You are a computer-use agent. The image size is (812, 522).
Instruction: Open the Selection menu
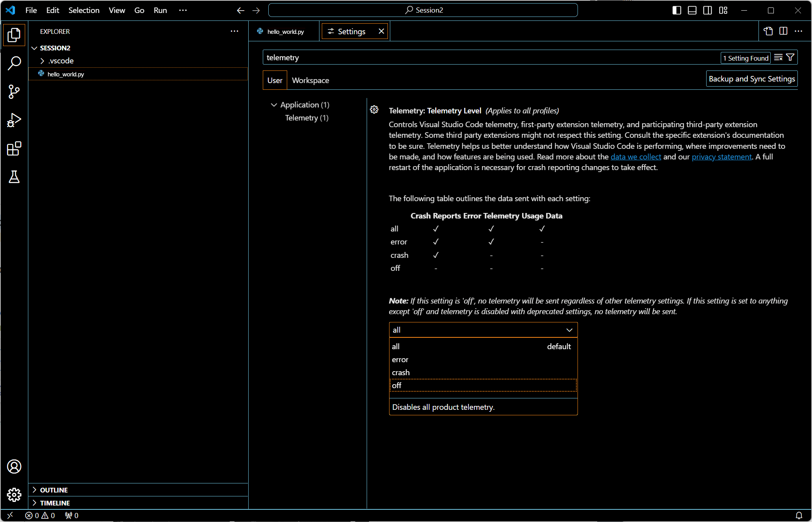pyautogui.click(x=84, y=10)
